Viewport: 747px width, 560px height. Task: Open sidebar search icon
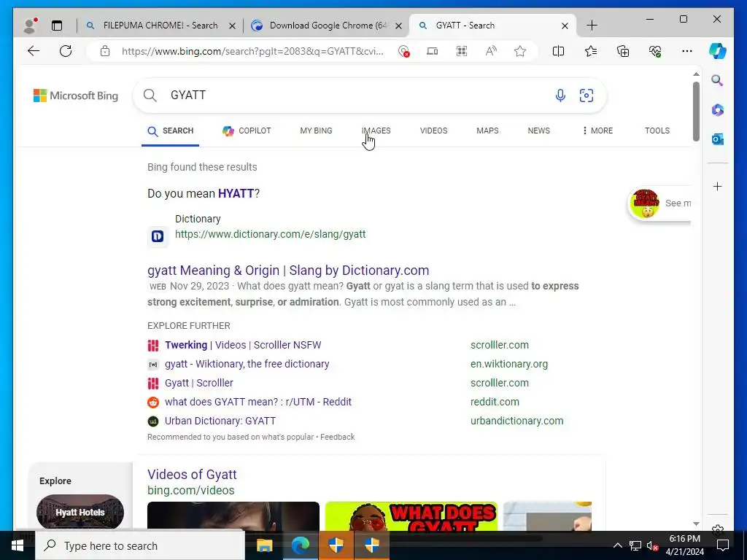[718, 80]
